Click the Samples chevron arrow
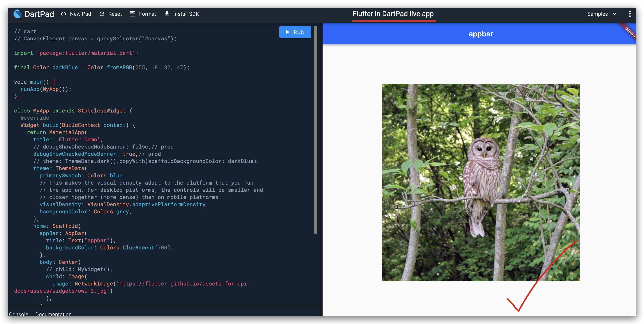Screen dimensions: 644x324 (614, 14)
